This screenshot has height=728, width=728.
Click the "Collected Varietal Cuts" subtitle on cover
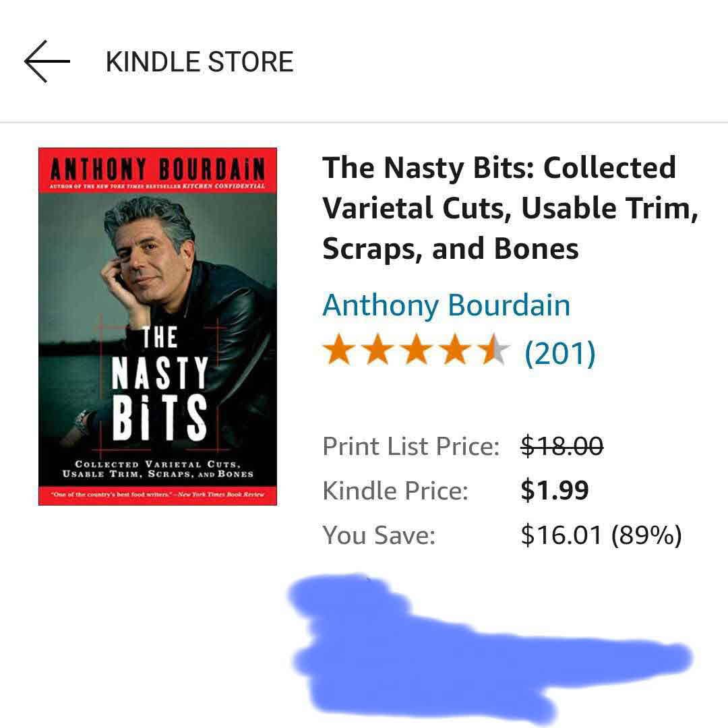[x=158, y=468]
